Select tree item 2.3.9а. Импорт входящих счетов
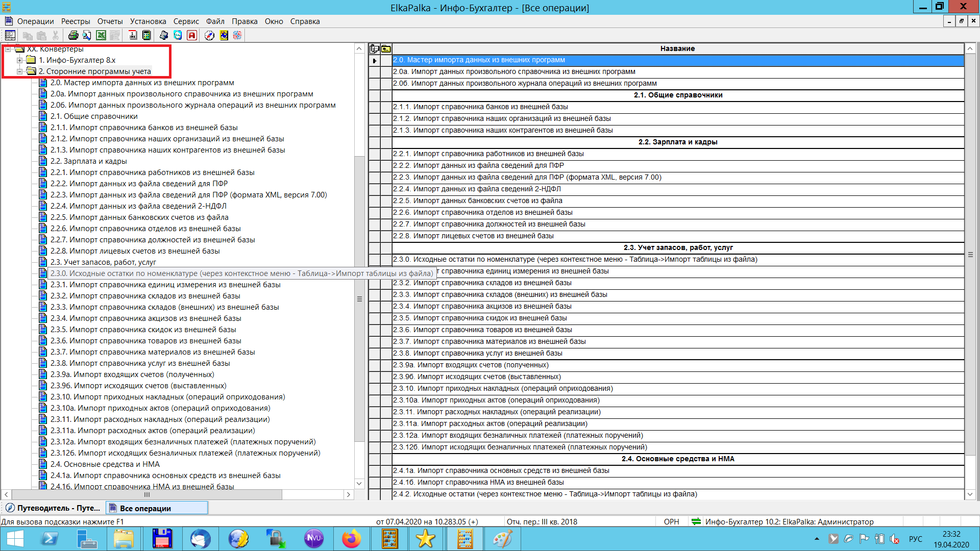This screenshot has height=551, width=980. (132, 374)
